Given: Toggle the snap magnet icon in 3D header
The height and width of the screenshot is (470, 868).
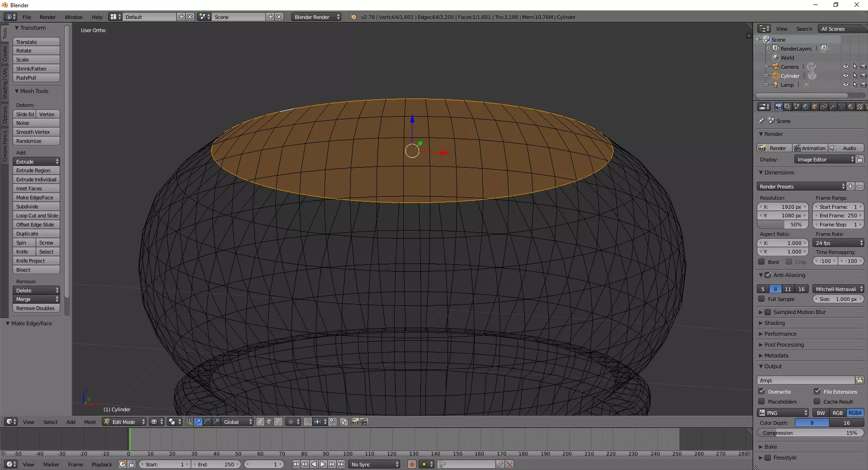Looking at the screenshot, I should pyautogui.click(x=307, y=422).
